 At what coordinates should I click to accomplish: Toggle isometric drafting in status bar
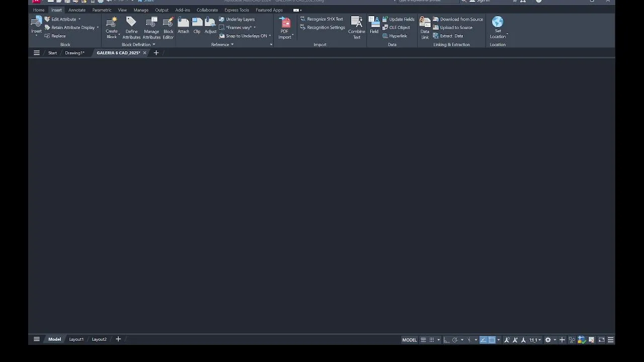[x=469, y=340]
